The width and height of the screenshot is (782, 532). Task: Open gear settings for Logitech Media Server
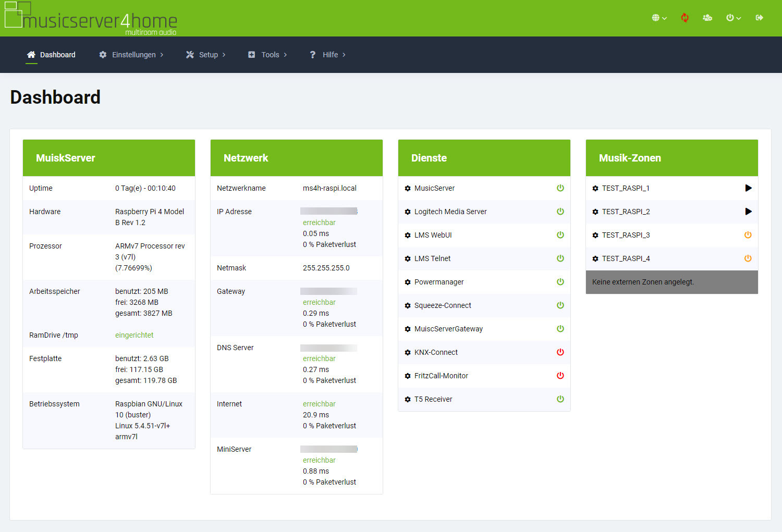[x=408, y=212]
